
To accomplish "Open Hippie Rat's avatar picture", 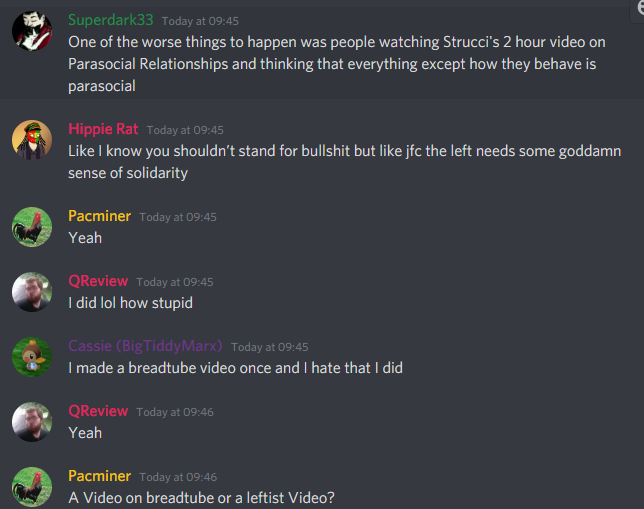I will tap(32, 140).
